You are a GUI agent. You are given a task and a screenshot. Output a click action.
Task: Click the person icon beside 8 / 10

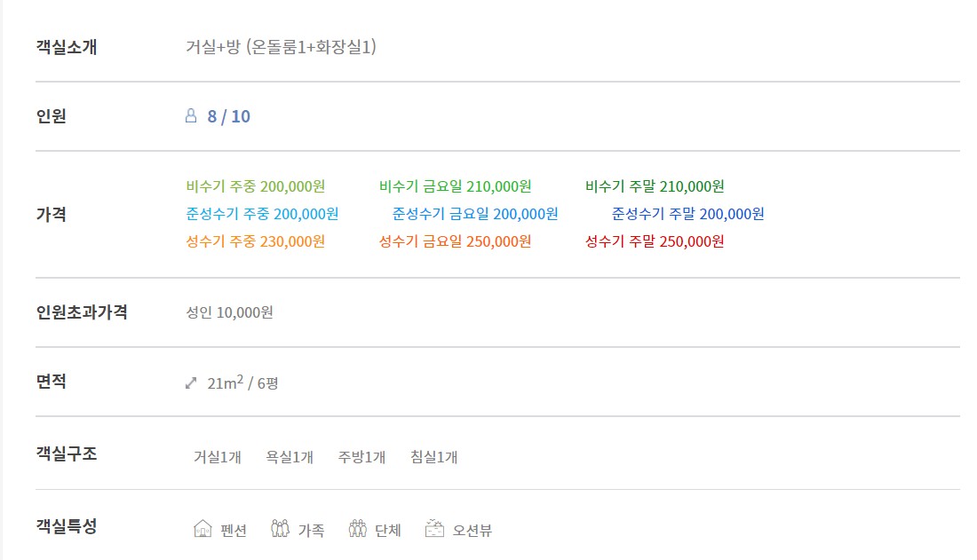coord(191,116)
